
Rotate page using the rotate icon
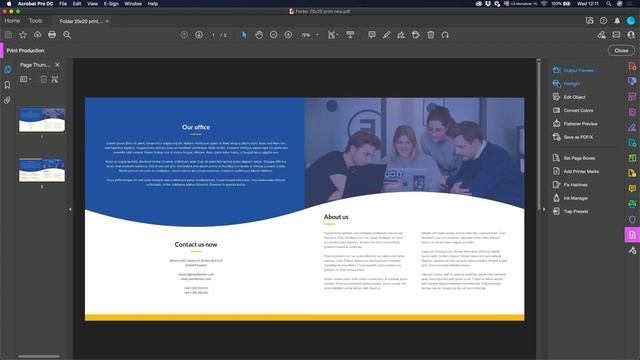[445, 35]
